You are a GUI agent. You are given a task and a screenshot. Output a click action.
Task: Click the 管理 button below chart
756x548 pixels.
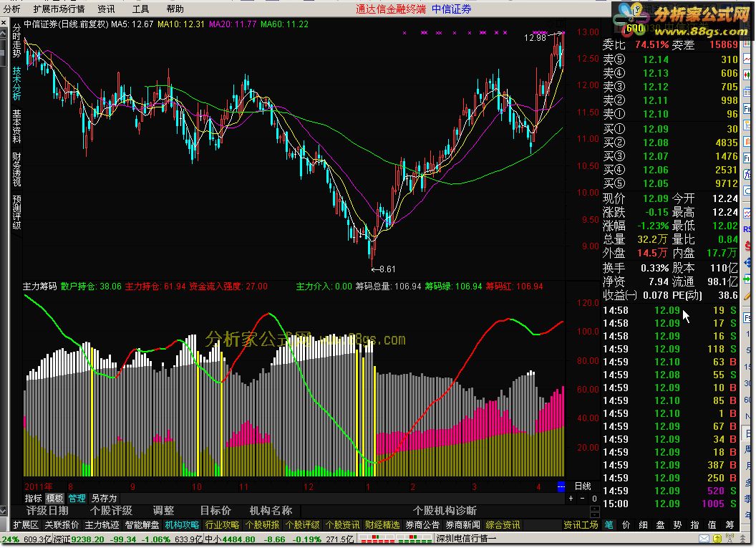point(77,499)
